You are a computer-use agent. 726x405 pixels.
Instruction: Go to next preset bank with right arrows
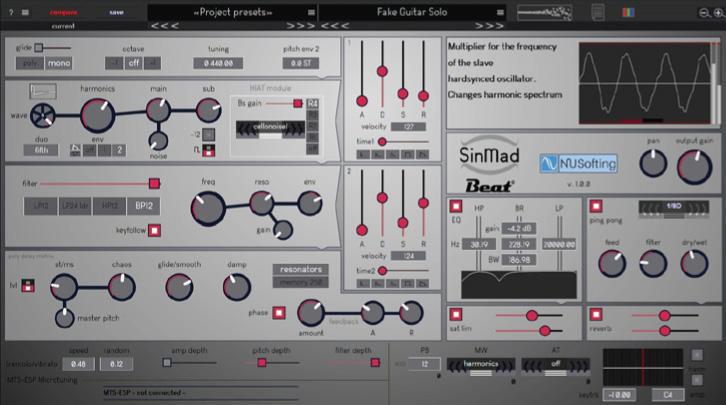pos(300,26)
